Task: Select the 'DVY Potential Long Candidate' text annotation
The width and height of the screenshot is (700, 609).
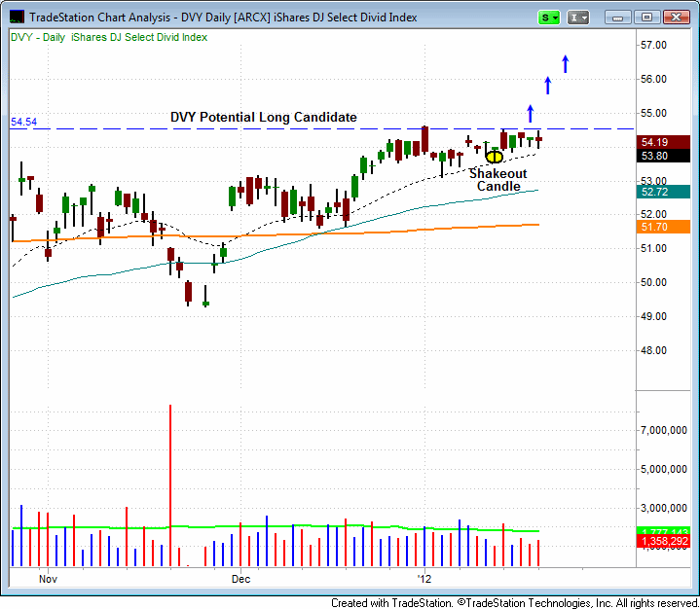Action: [x=264, y=118]
